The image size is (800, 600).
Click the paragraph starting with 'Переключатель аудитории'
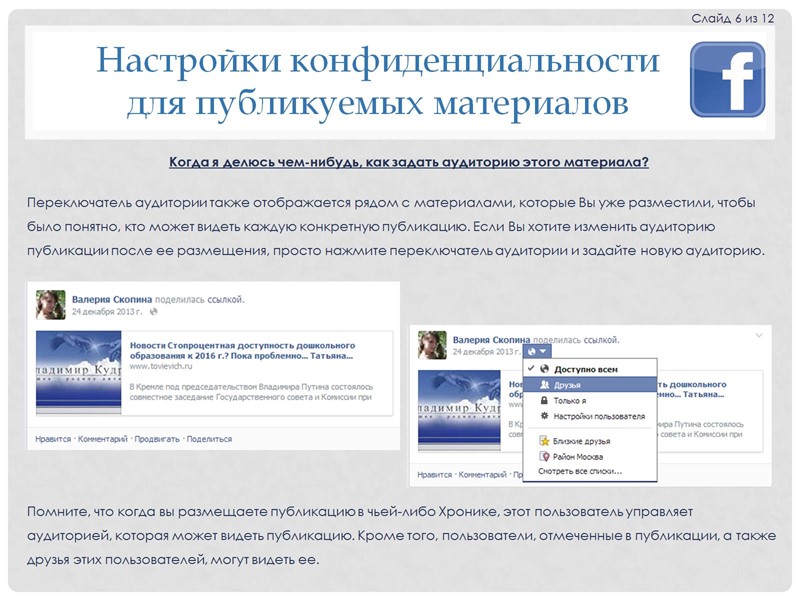[396, 227]
